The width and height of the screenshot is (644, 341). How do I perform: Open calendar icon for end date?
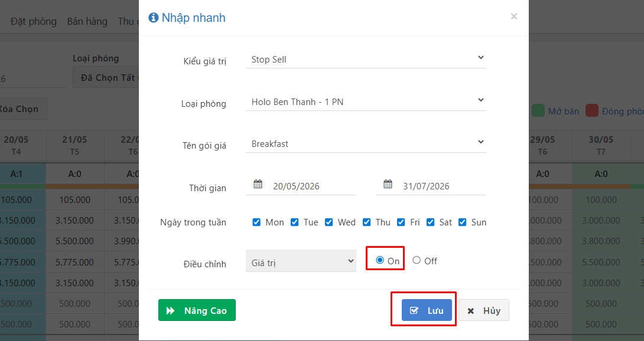point(388,184)
